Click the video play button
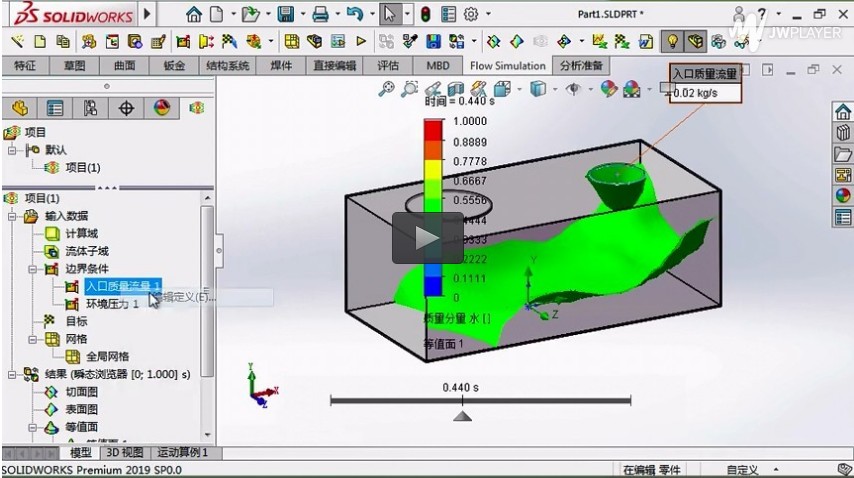 pos(427,238)
